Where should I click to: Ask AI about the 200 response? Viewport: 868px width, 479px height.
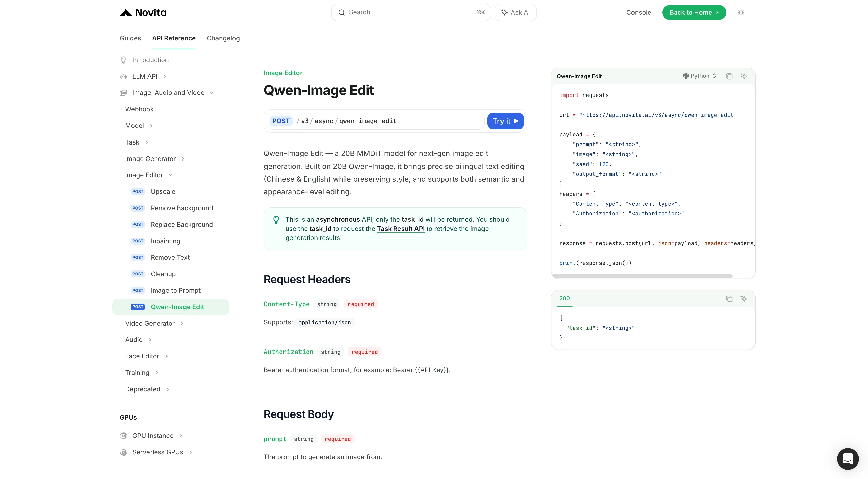point(744,299)
